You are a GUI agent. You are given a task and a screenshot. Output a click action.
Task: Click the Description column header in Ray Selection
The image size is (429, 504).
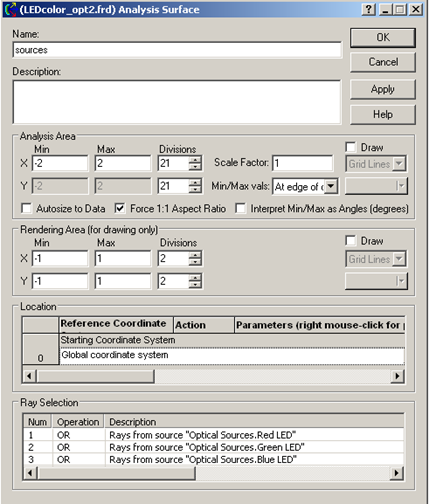click(x=254, y=422)
